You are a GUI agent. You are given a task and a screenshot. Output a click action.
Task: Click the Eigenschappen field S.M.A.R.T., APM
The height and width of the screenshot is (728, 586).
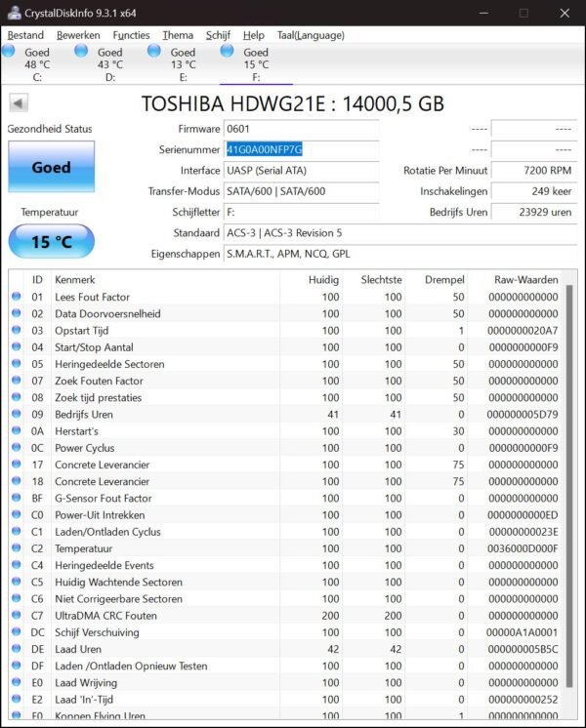pyautogui.click(x=400, y=254)
